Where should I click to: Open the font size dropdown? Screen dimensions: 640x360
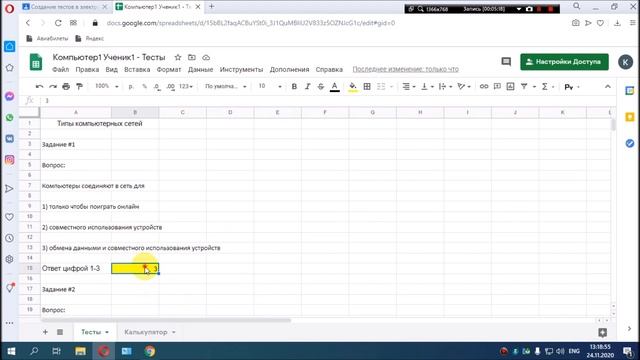tap(270, 87)
